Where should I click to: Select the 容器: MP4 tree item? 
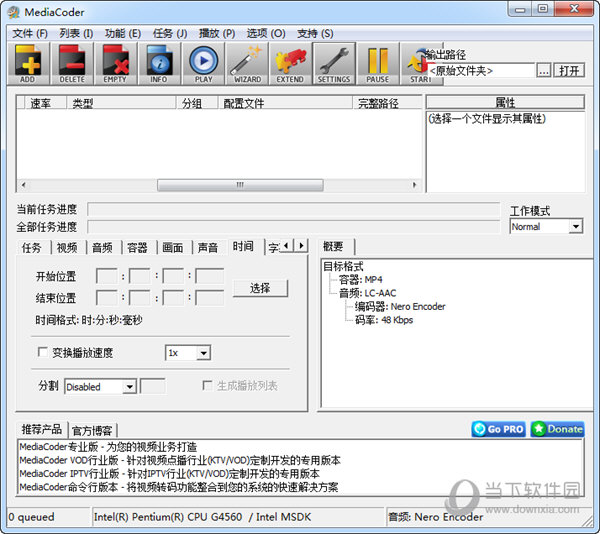360,279
